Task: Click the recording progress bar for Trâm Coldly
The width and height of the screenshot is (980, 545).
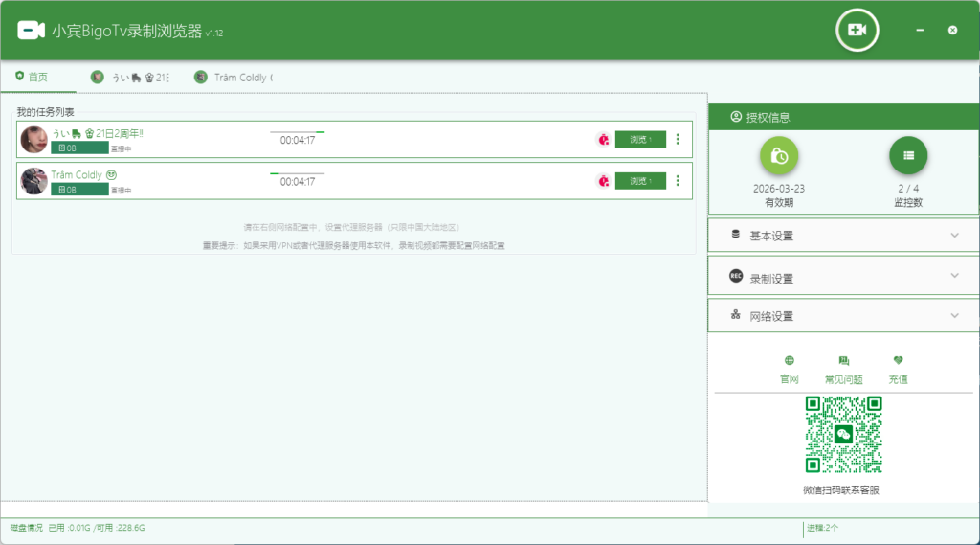Action: pyautogui.click(x=297, y=173)
